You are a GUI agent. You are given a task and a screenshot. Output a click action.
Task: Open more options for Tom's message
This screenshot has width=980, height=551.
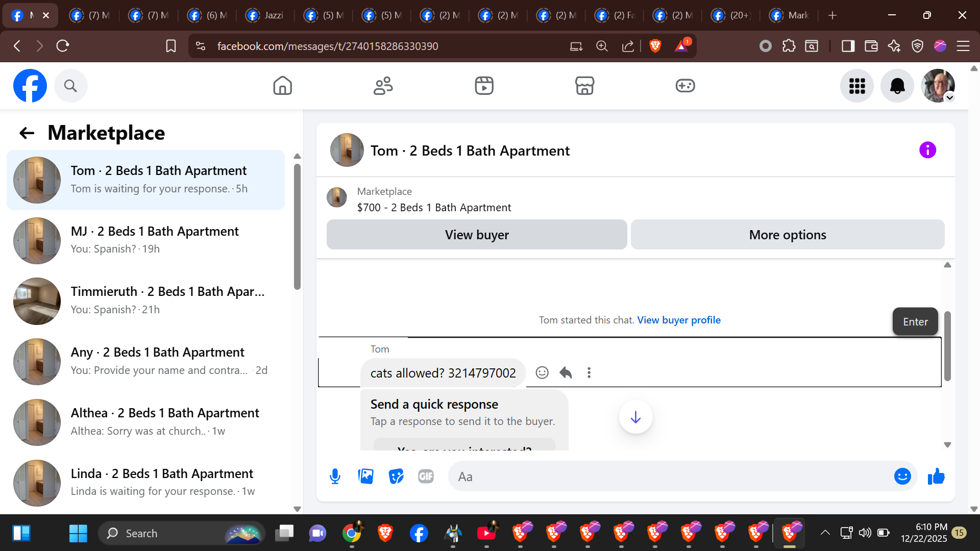point(589,373)
